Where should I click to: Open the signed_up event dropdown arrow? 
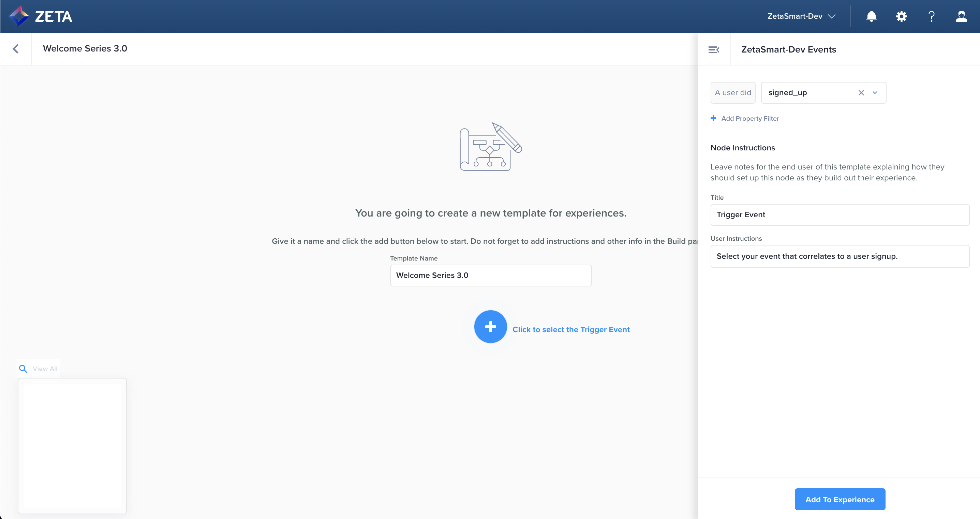[875, 93]
